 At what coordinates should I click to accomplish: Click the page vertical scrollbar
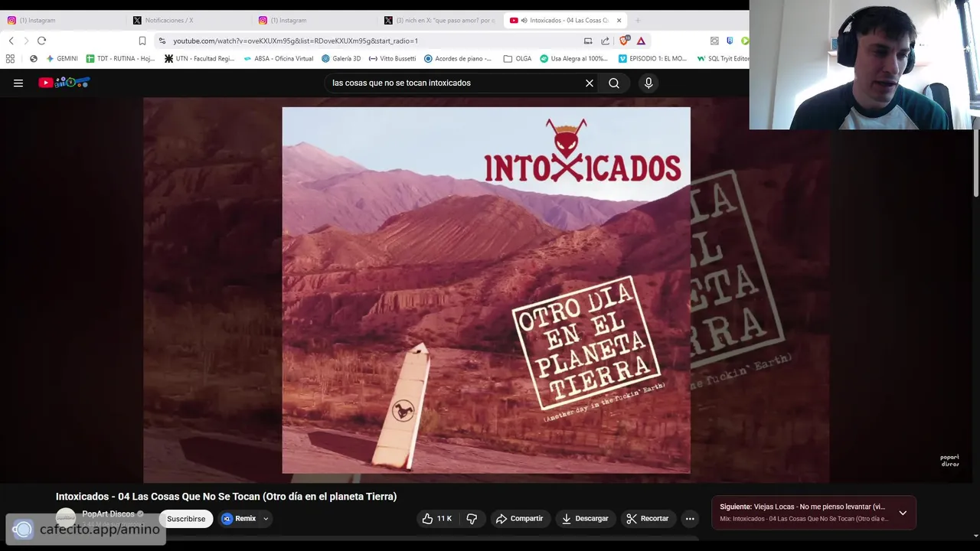pos(975,162)
